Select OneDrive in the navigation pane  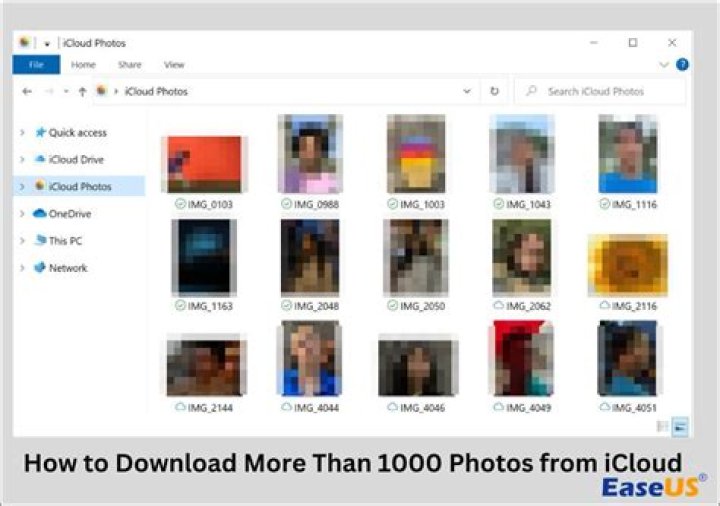click(x=69, y=213)
